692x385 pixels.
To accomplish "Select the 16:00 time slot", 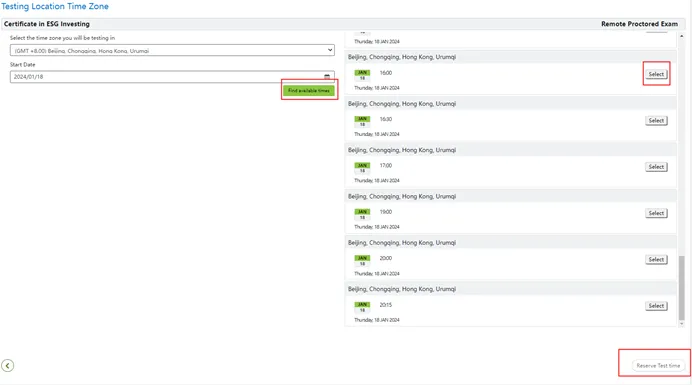I will [x=656, y=74].
